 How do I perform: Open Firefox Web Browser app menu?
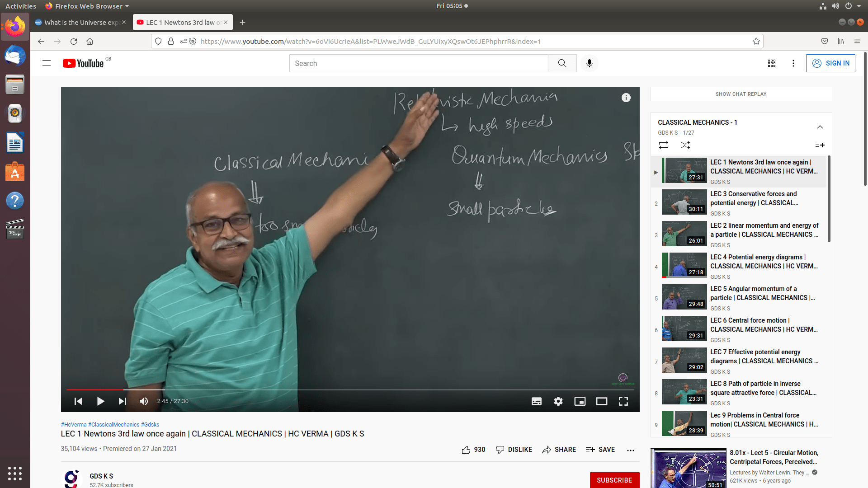(87, 6)
